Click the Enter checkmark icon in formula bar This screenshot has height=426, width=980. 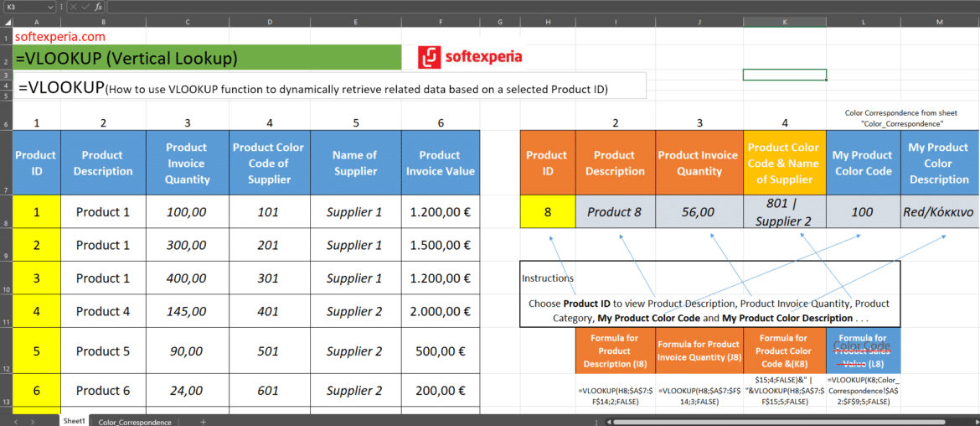tap(85, 7)
